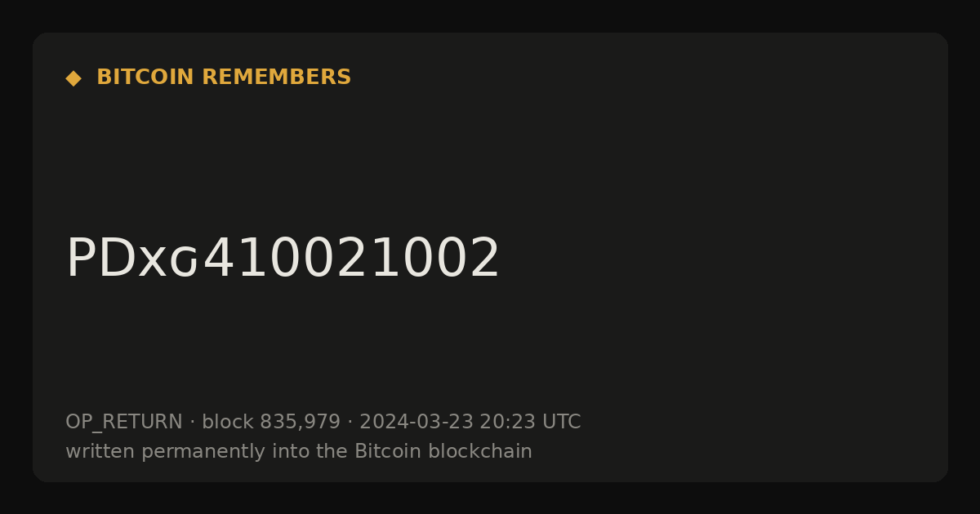Screen dimensions: 980x514
Task: Select the large PDxɢ410021002 message text
Action: click(283, 259)
